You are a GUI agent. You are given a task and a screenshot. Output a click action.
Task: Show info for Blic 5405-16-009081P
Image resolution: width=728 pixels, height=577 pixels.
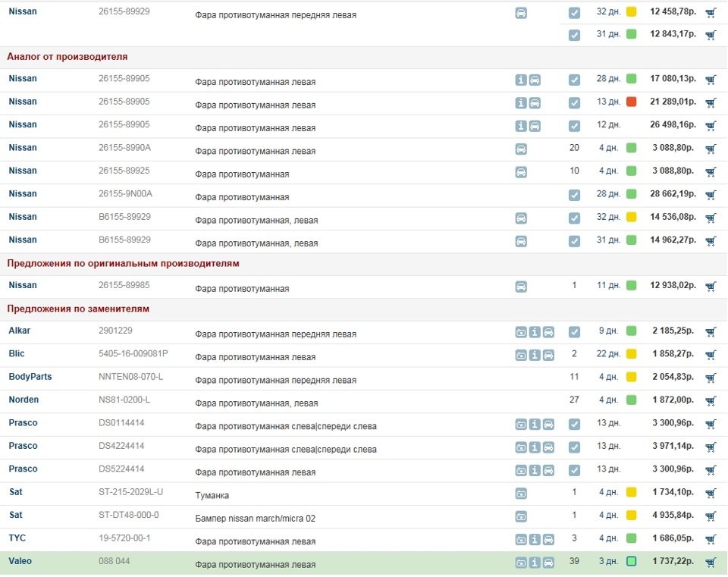(x=535, y=355)
